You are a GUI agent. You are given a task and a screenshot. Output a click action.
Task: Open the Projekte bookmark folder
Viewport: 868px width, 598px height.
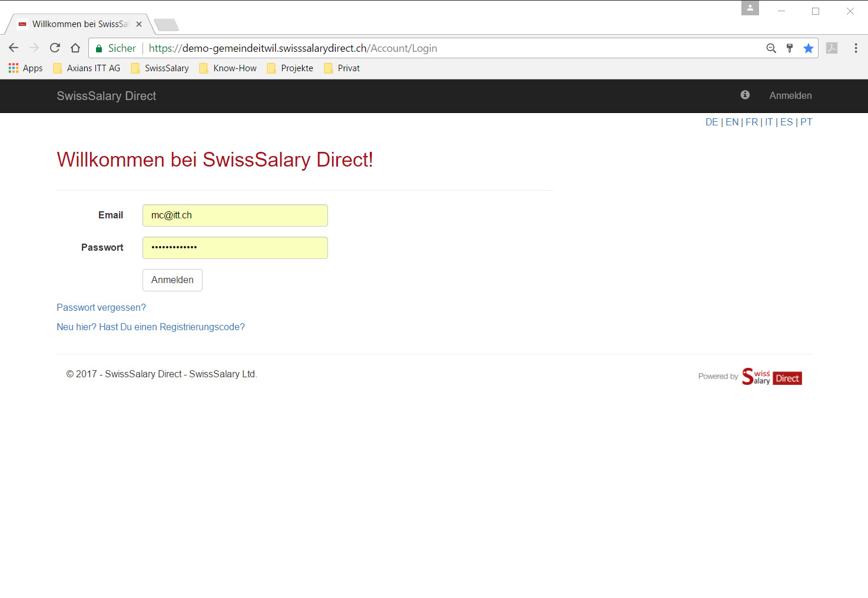pyautogui.click(x=290, y=68)
